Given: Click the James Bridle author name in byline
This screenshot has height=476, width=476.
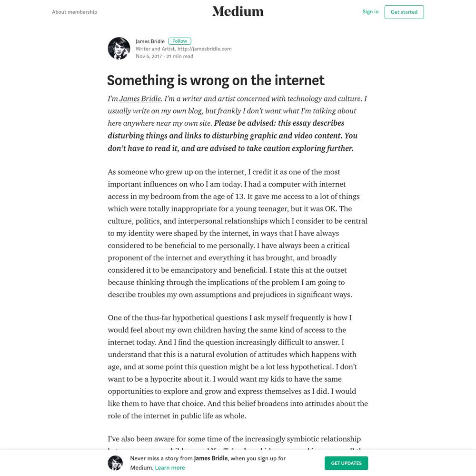Looking at the screenshot, I should coord(150,41).
